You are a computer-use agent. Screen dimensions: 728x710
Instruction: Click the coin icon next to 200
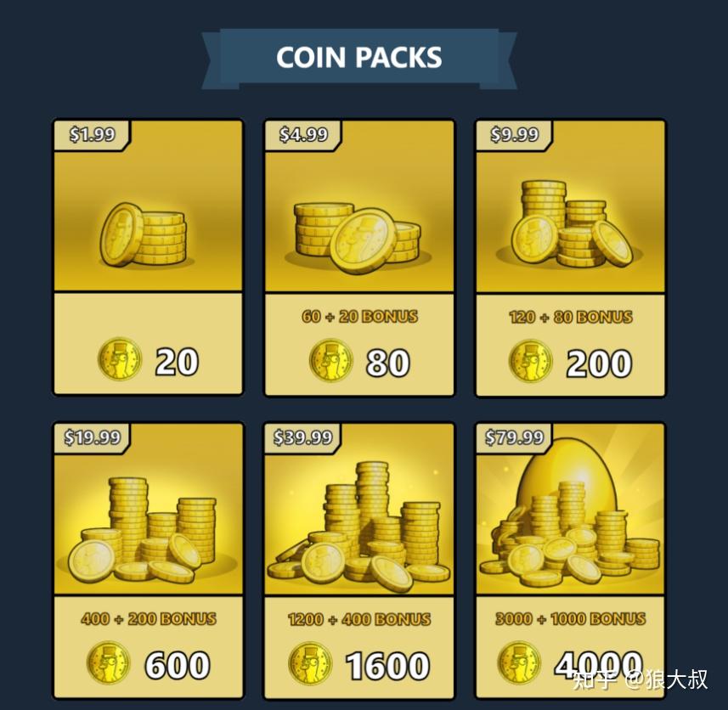531,361
